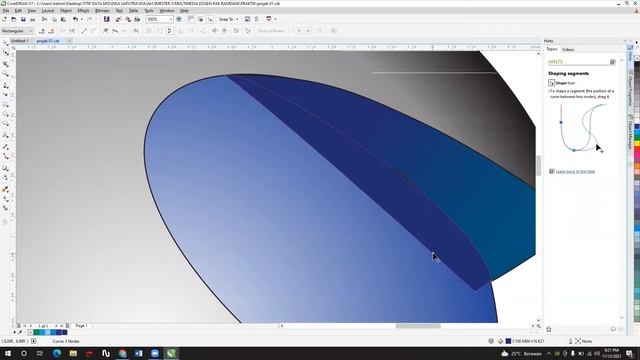Image resolution: width=640 pixels, height=360 pixels.
Task: Pick the dark navy swatch in document palette
Action: 64,333
